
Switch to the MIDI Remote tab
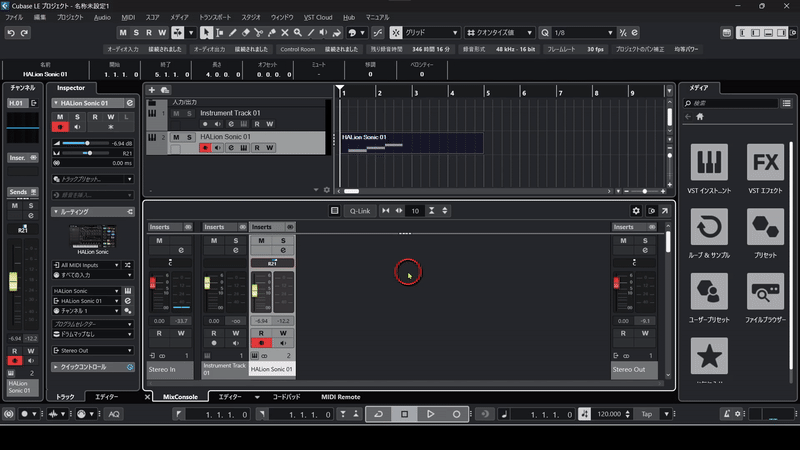[x=340, y=397]
